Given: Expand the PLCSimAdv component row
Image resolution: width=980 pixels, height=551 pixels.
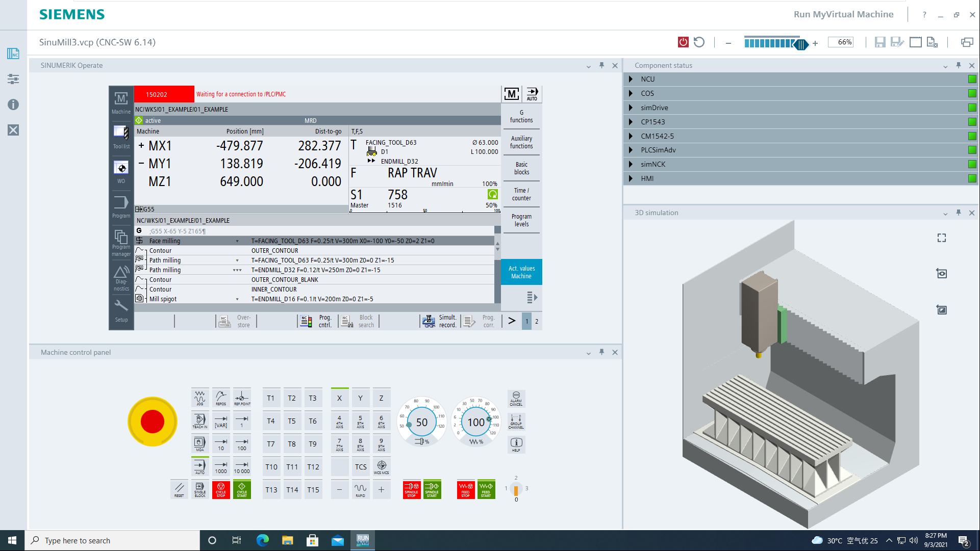Looking at the screenshot, I should pyautogui.click(x=631, y=150).
